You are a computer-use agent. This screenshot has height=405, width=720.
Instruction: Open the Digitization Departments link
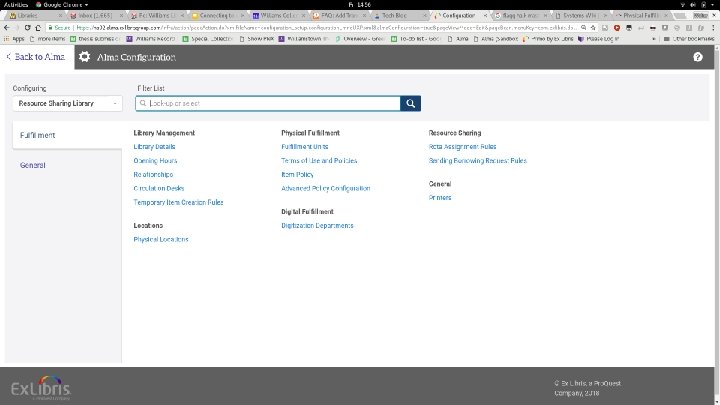(317, 225)
